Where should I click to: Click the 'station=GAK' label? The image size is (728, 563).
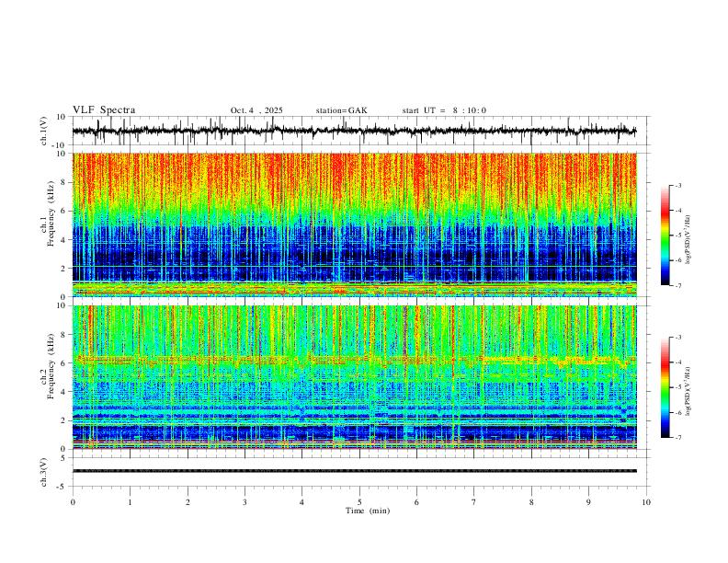(x=341, y=110)
